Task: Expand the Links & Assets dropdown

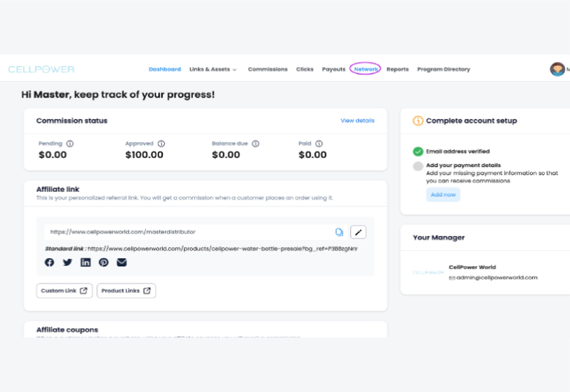Action: [x=213, y=69]
